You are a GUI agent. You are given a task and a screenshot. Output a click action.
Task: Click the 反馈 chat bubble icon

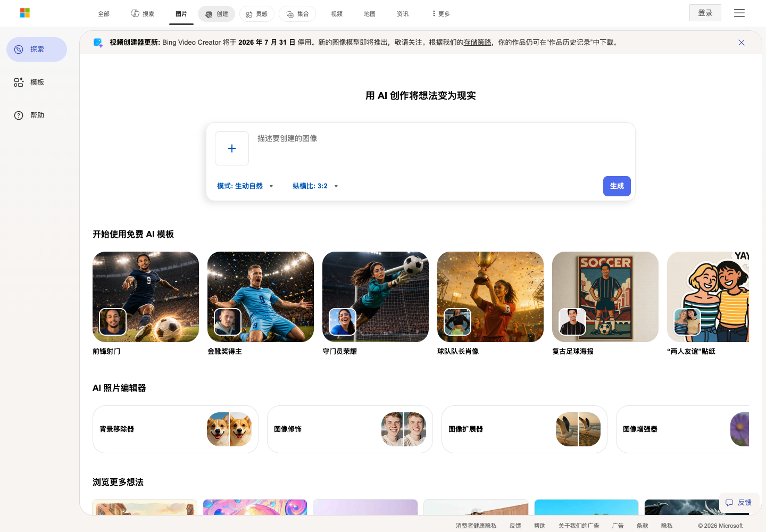[x=729, y=503]
